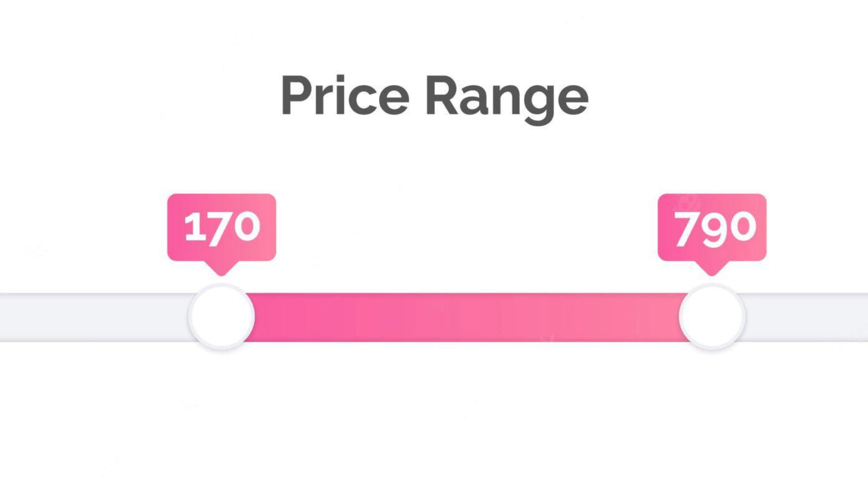Click the word Price in the title
Screen dimensions: 868x488
345,94
